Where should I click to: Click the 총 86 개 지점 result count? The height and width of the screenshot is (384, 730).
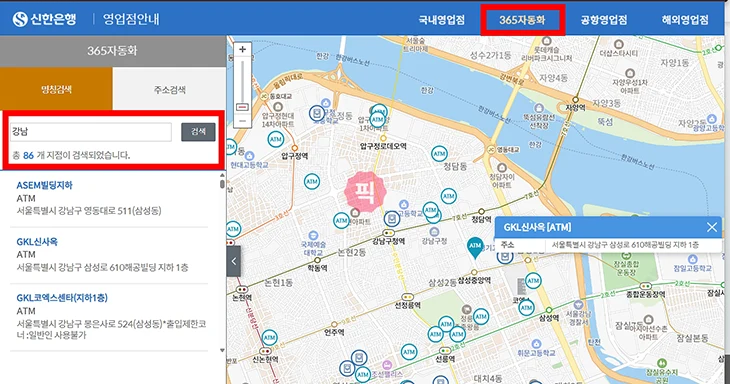[71, 155]
